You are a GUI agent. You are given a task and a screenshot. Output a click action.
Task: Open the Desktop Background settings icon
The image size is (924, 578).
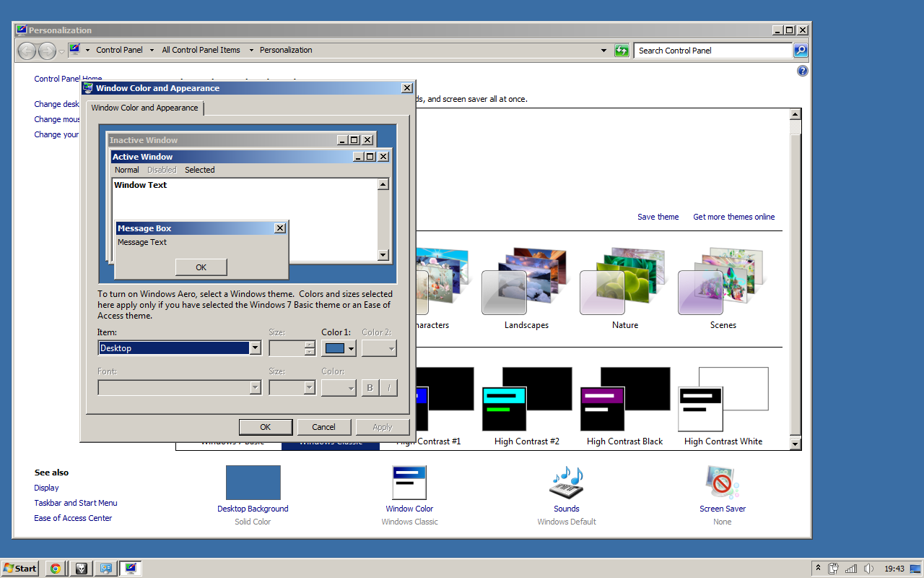[x=253, y=483]
